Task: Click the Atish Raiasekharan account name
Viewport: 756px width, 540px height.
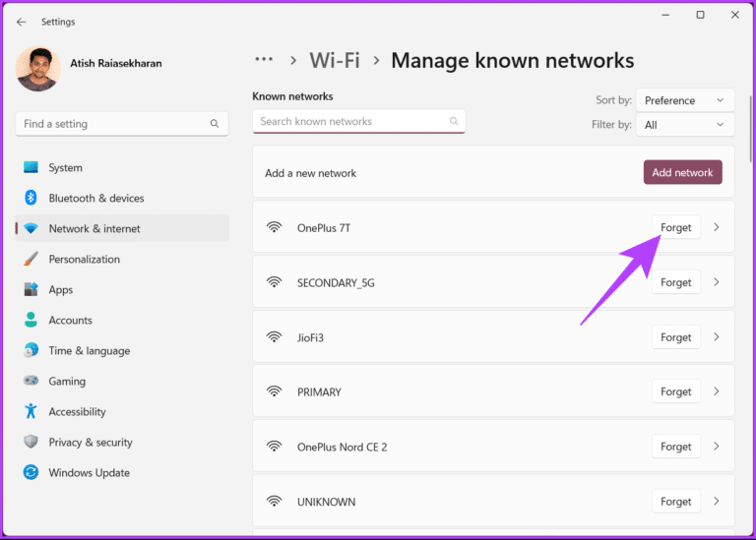Action: pos(116,63)
